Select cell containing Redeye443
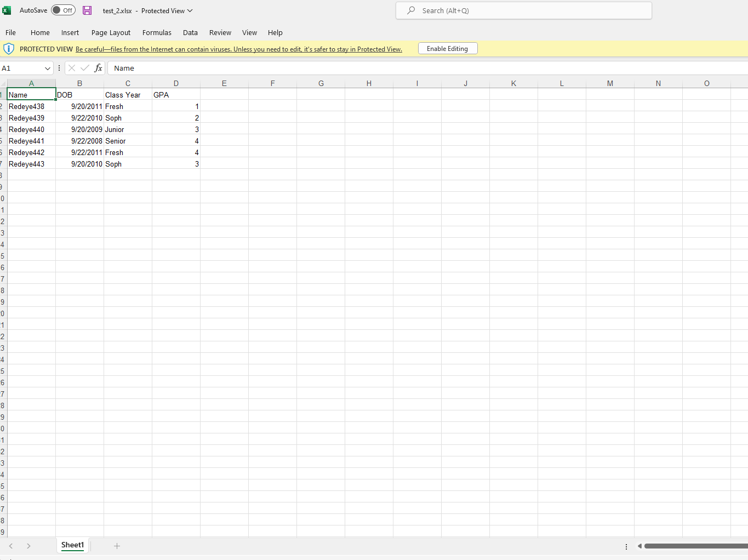The image size is (748, 560). (31, 163)
